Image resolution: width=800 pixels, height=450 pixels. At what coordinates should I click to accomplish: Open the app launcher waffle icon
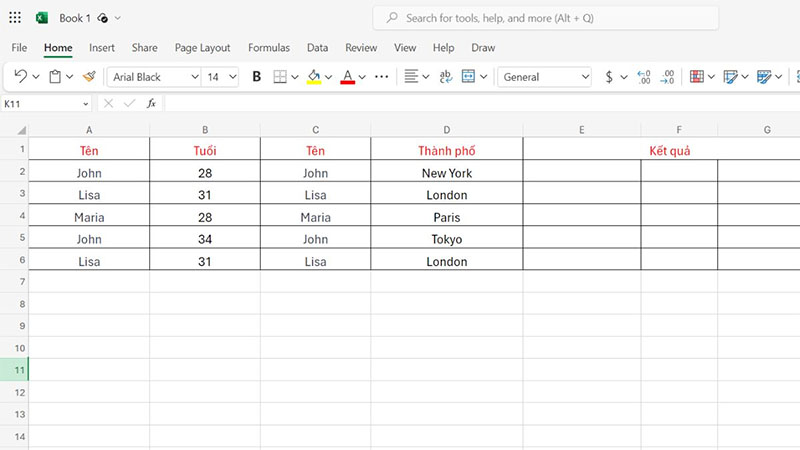coord(15,18)
